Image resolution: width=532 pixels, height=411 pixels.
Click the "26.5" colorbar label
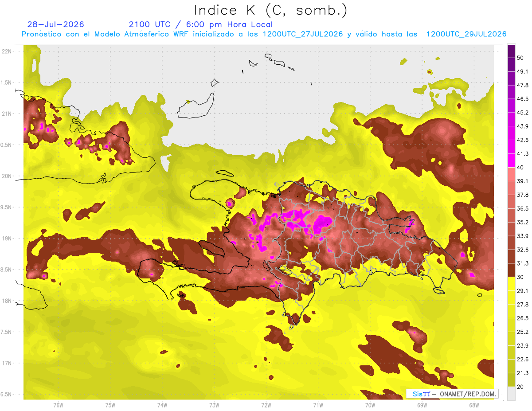point(523,318)
